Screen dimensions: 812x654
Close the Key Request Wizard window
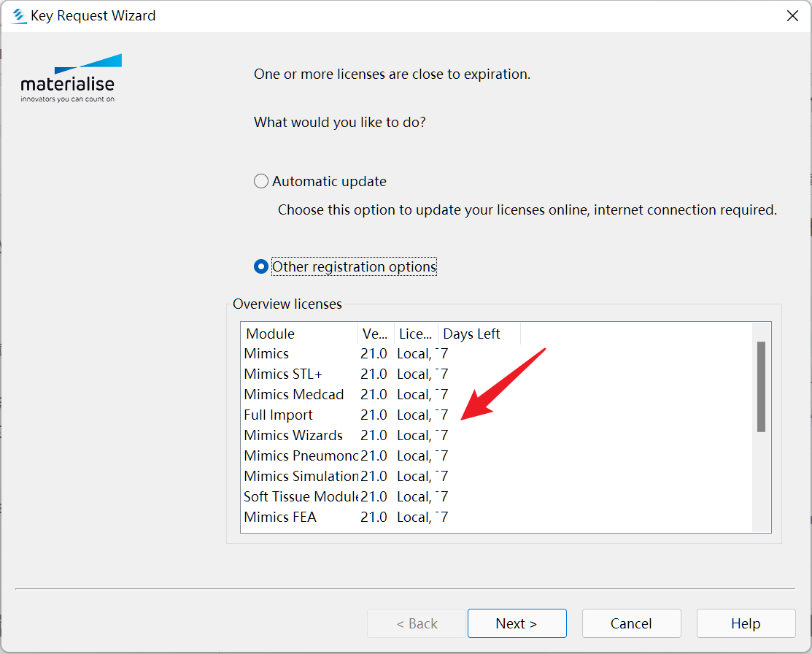point(792,15)
